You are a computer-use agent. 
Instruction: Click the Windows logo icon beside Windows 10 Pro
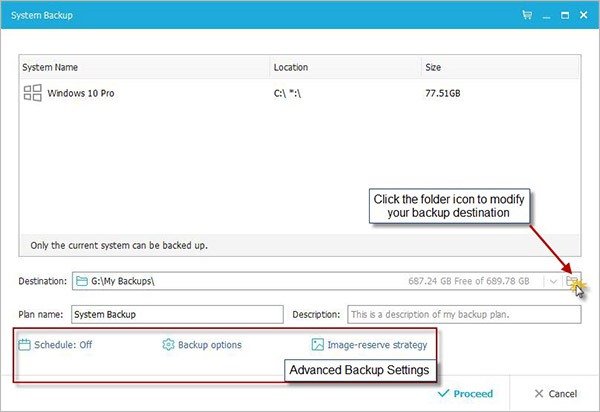click(33, 93)
